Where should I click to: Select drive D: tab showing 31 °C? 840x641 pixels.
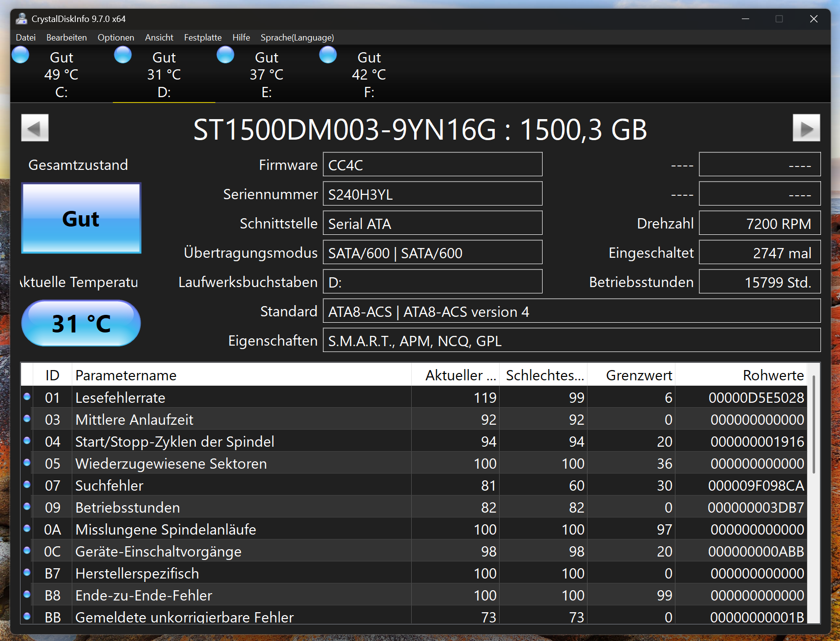coord(164,74)
